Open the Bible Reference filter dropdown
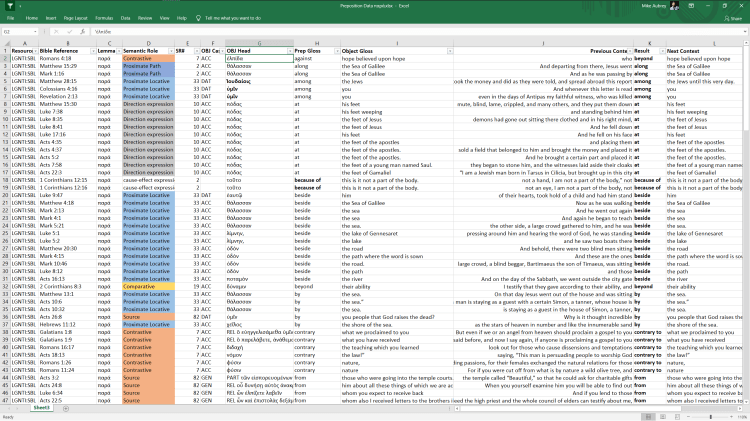Viewport: 750px width, 421px height. click(117, 51)
